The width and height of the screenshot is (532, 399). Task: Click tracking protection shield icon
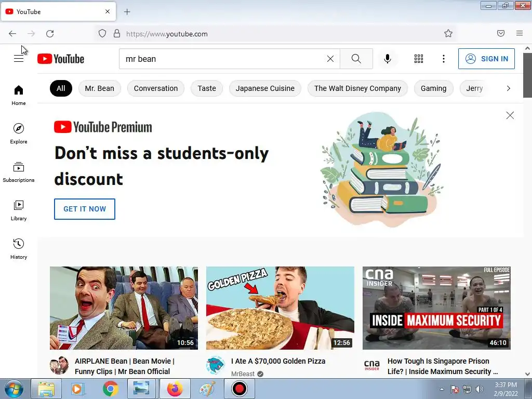(102, 34)
